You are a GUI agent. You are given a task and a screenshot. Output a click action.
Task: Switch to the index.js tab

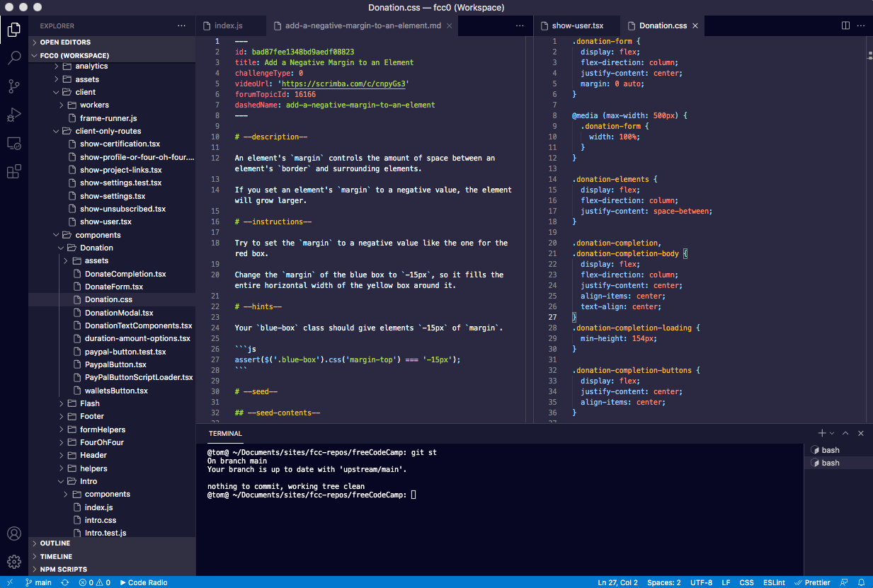pyautogui.click(x=228, y=25)
